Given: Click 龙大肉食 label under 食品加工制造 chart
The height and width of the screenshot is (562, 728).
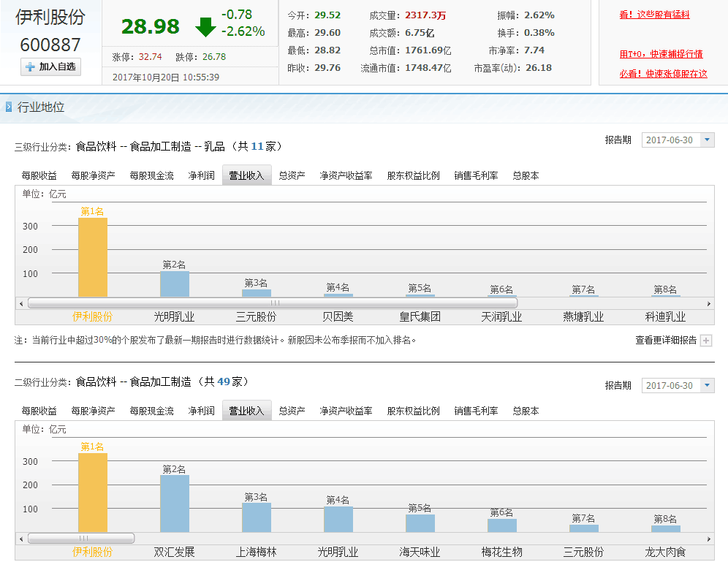Looking at the screenshot, I should click(x=665, y=552).
